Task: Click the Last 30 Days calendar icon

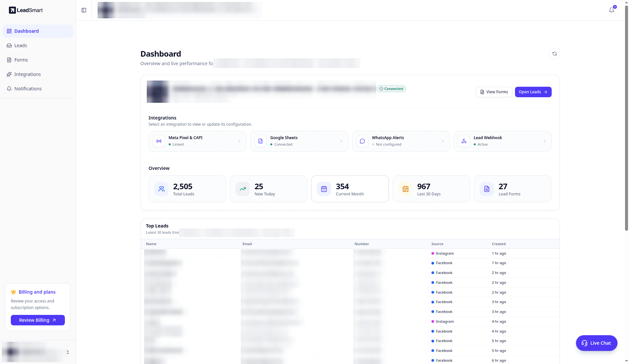Action: [406, 189]
